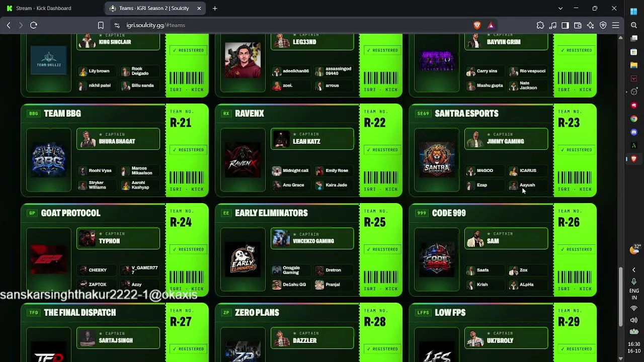Show hidden system tray icons chevron
The image size is (644, 362).
[x=634, y=270]
